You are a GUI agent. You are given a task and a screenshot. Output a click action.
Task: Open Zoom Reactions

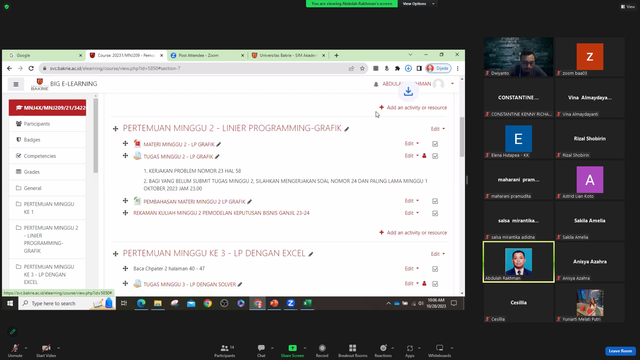coord(383,350)
